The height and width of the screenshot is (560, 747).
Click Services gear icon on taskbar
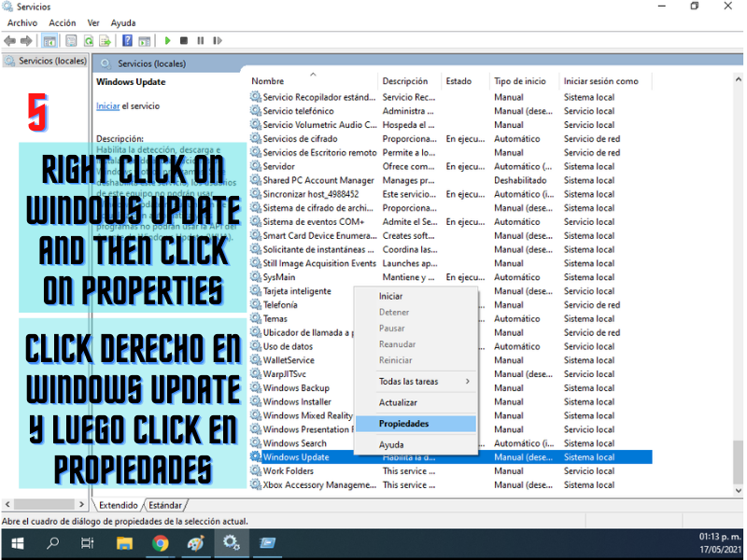pos(232,543)
